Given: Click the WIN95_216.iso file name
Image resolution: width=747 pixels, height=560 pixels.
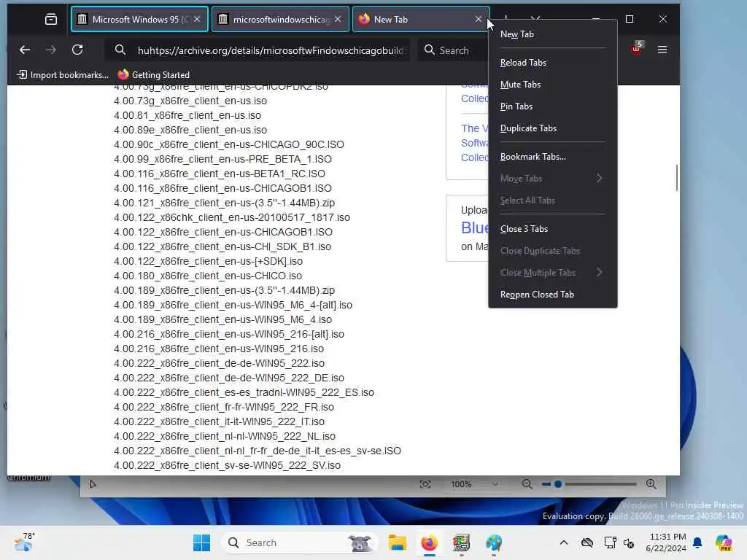Looking at the screenshot, I should pos(219,349).
